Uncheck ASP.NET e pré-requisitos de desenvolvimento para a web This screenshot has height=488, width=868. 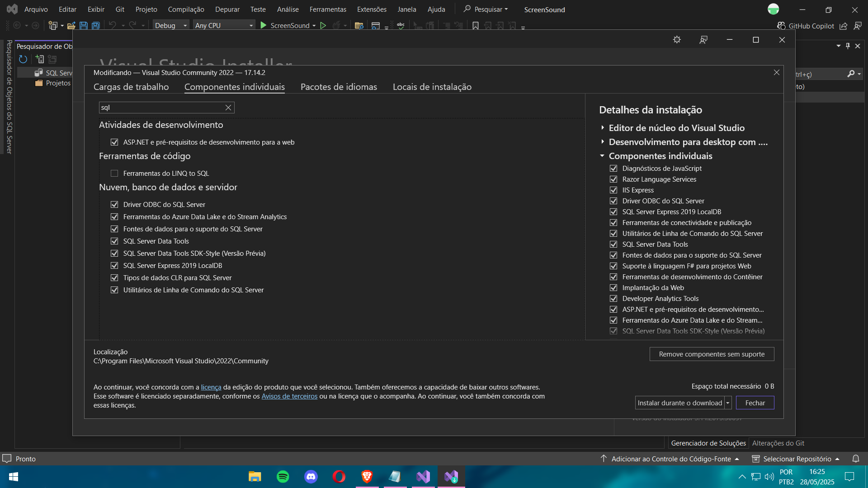114,142
